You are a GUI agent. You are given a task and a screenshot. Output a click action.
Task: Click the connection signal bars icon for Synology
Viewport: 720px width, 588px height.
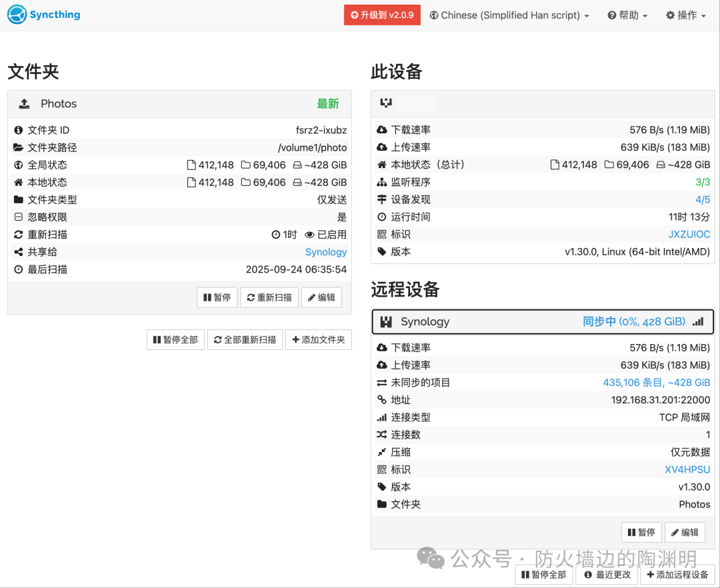pyautogui.click(x=698, y=321)
